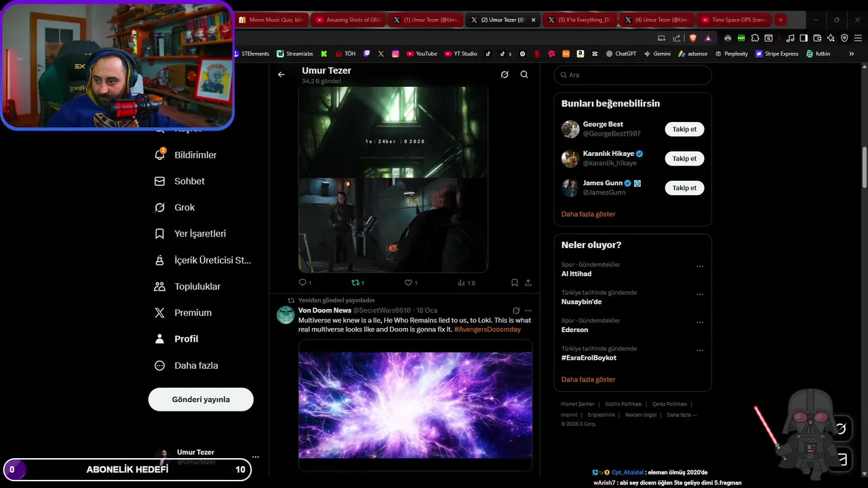Open İçerik Üreticisi Stüdyosu item
This screenshot has width=868, height=488.
pyautogui.click(x=203, y=260)
